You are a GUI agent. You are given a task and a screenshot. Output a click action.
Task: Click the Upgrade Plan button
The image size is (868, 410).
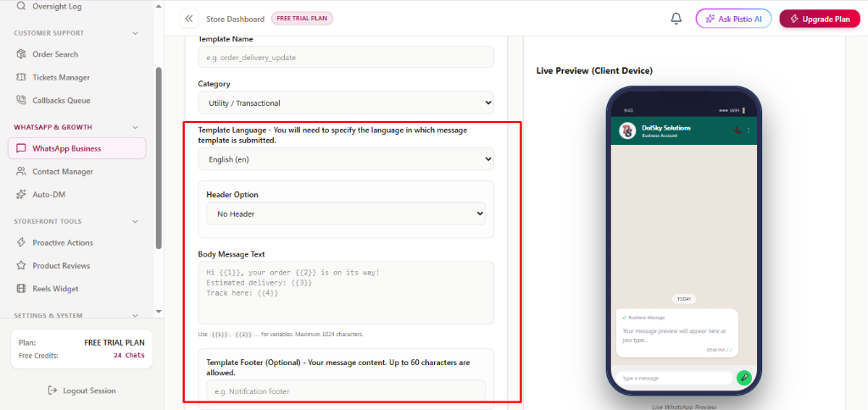tap(821, 19)
